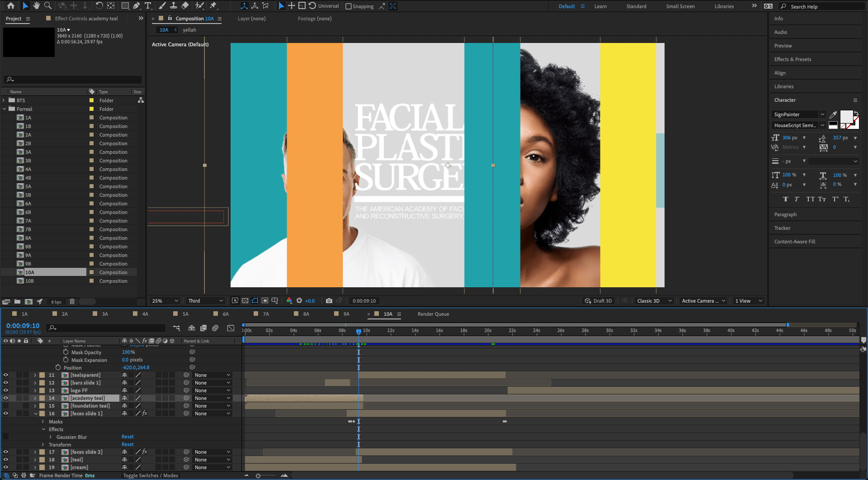
Task: Select the Pen tool
Action: pyautogui.click(x=137, y=6)
